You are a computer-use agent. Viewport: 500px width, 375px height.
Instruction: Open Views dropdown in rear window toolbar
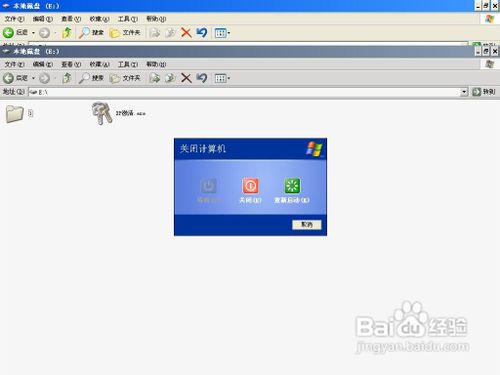[x=222, y=33]
